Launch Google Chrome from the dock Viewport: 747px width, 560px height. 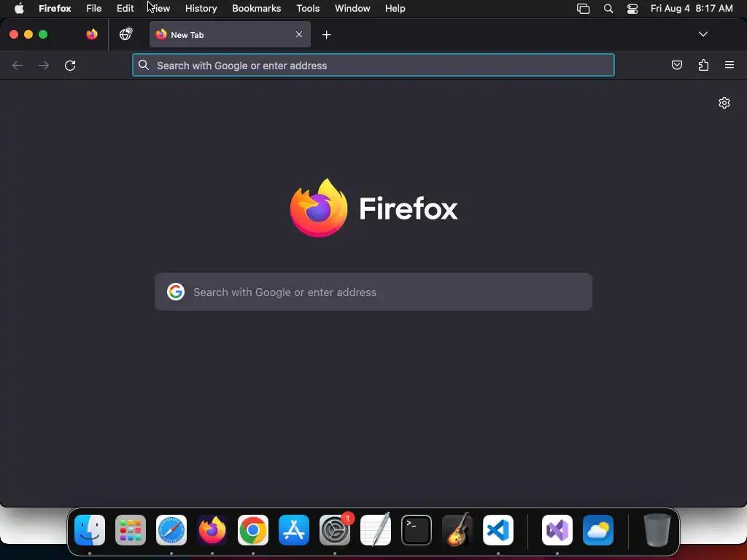click(253, 530)
